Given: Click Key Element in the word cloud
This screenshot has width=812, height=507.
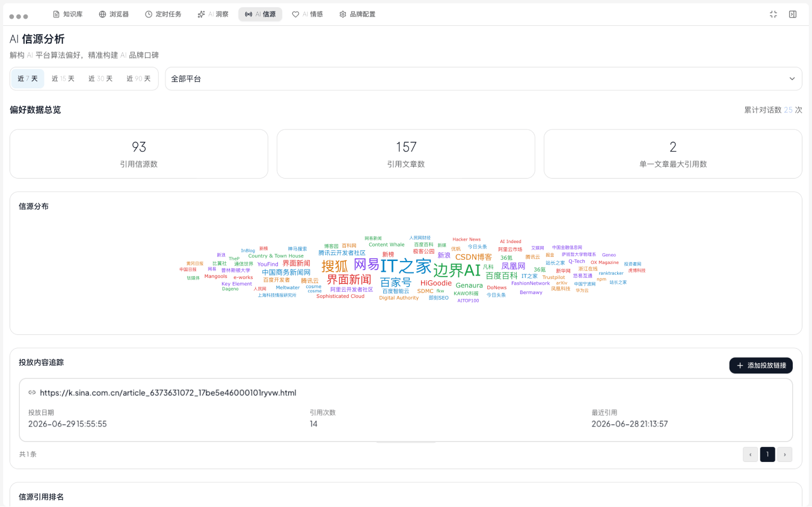Looking at the screenshot, I should point(237,284).
